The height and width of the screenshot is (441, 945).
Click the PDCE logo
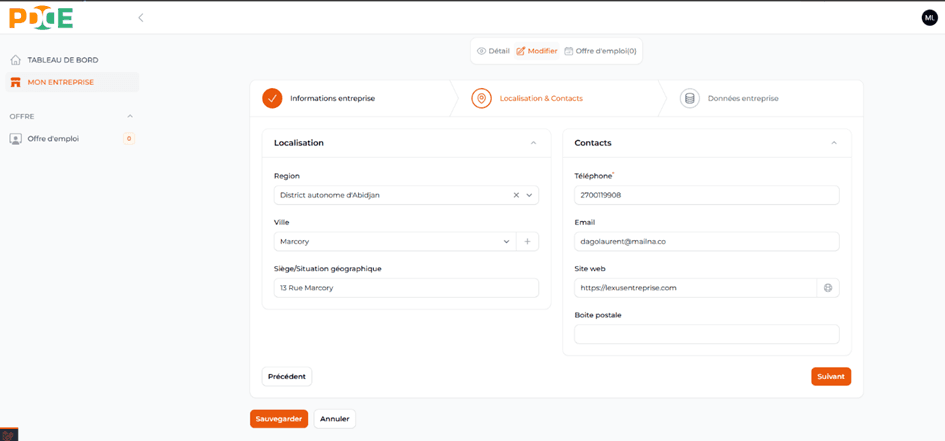click(41, 17)
